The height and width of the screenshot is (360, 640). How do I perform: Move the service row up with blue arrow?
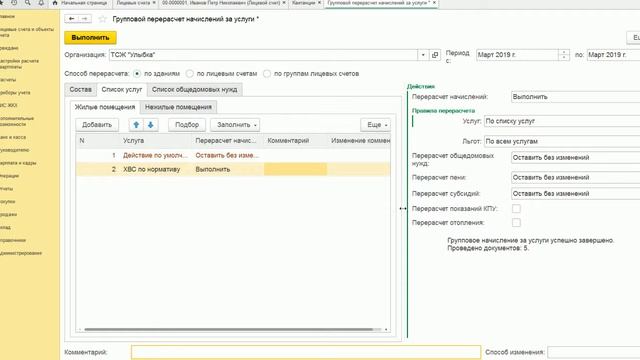click(136, 125)
